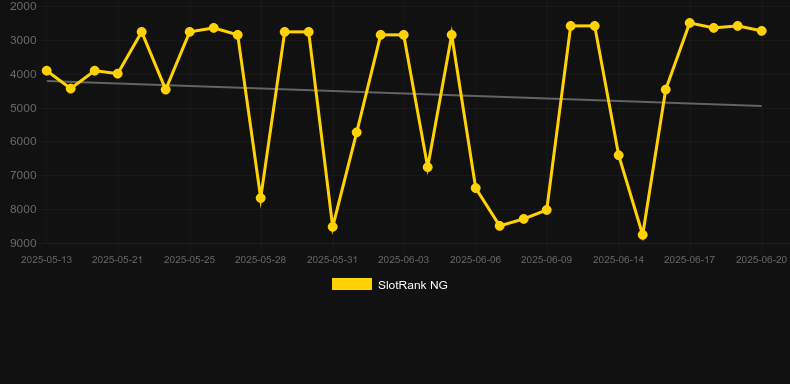
Task: Click the y-axis value 2000
Action: coord(23,7)
